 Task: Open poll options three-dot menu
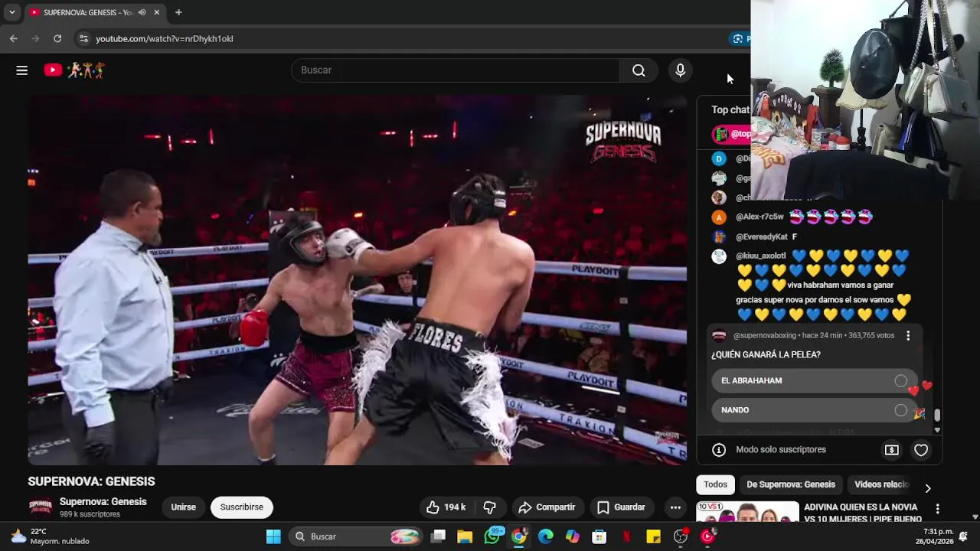908,336
